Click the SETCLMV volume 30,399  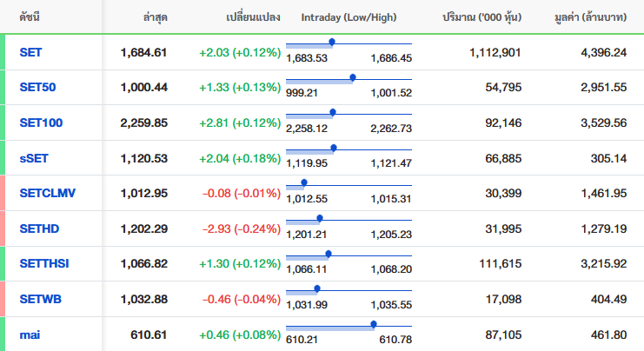pyautogui.click(x=503, y=193)
